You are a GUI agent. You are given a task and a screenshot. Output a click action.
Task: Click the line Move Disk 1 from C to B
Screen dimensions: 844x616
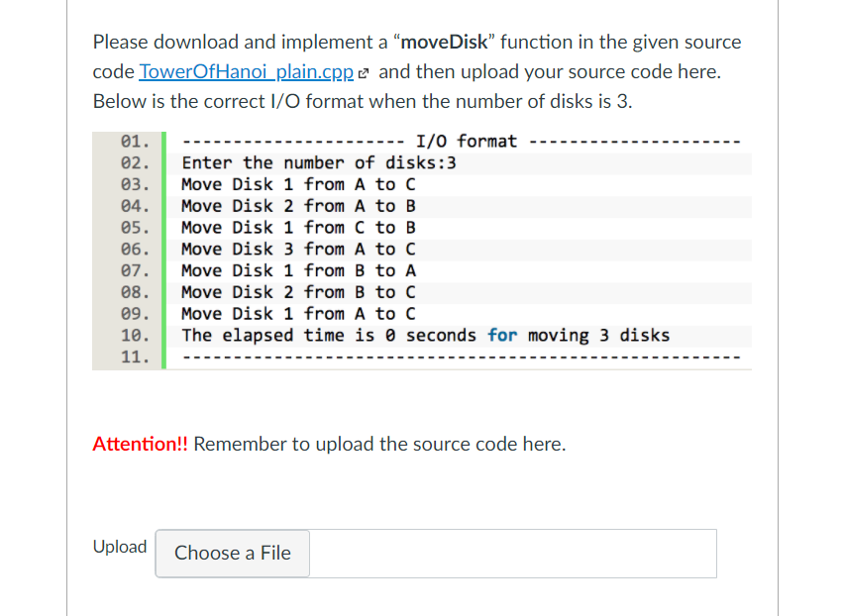pos(297,227)
